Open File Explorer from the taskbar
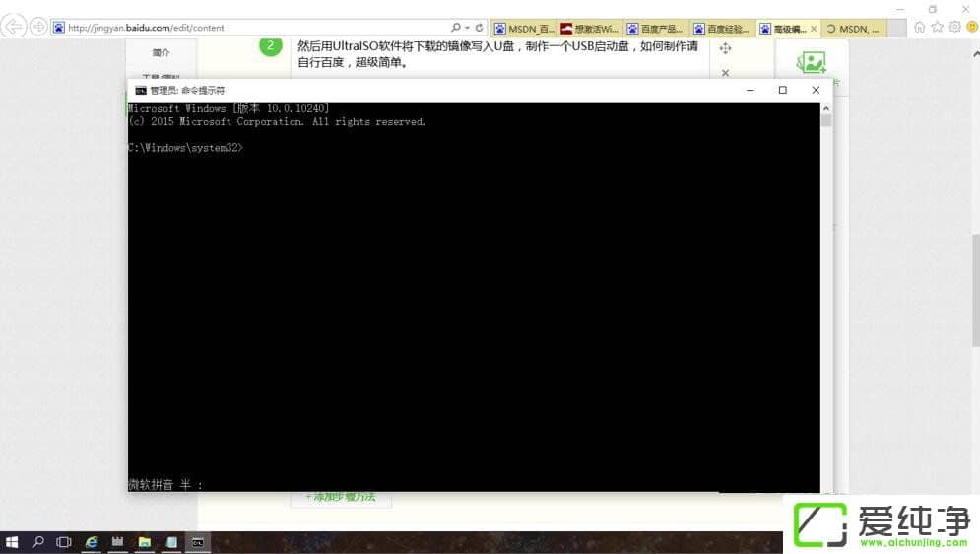The image size is (980, 554). pyautogui.click(x=145, y=542)
